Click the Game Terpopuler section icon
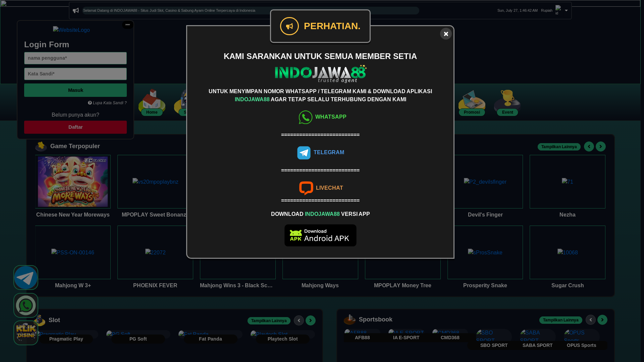Screen dimensions: 644x362 [x=41, y=146]
